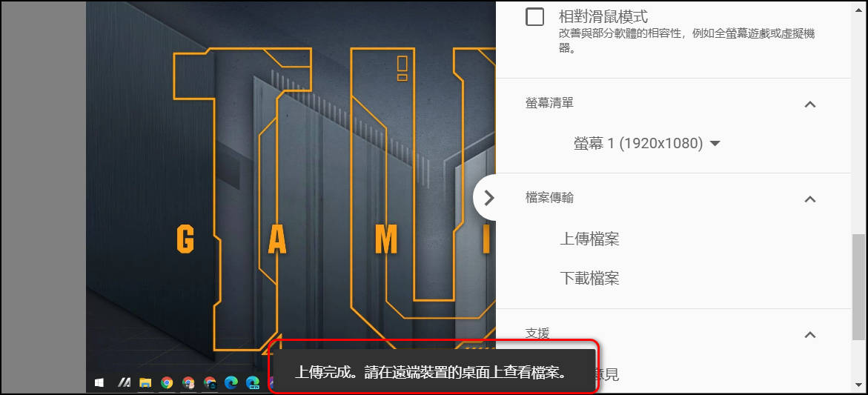
Task: Open the 螢幕 1 (1920x1080) dropdown
Action: [x=646, y=144]
